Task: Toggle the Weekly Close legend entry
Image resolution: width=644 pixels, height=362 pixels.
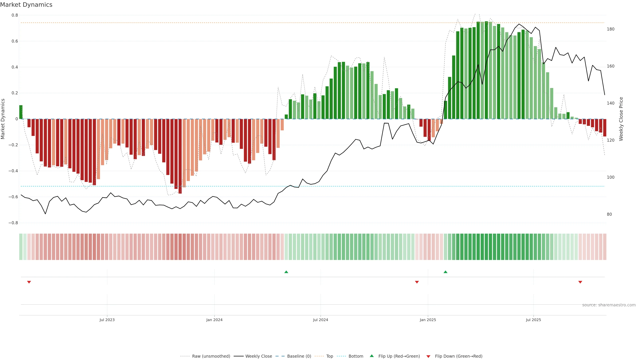Action: tap(258, 356)
